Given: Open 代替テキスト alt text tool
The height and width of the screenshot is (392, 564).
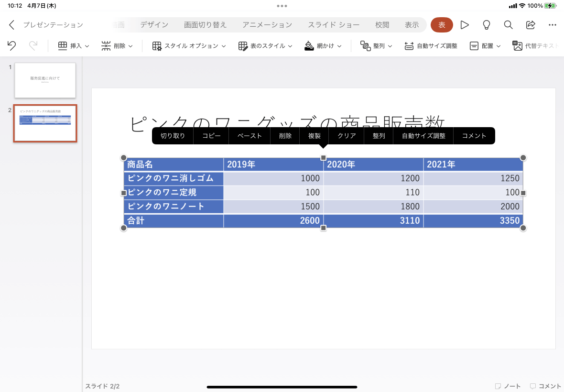Looking at the screenshot, I should 535,46.
